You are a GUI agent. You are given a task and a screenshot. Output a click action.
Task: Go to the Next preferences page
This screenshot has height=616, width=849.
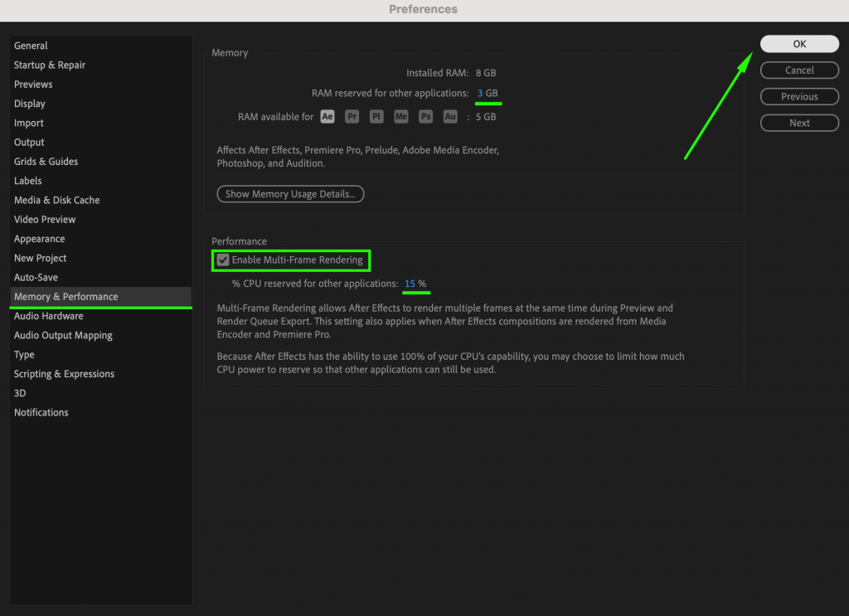pyautogui.click(x=798, y=122)
